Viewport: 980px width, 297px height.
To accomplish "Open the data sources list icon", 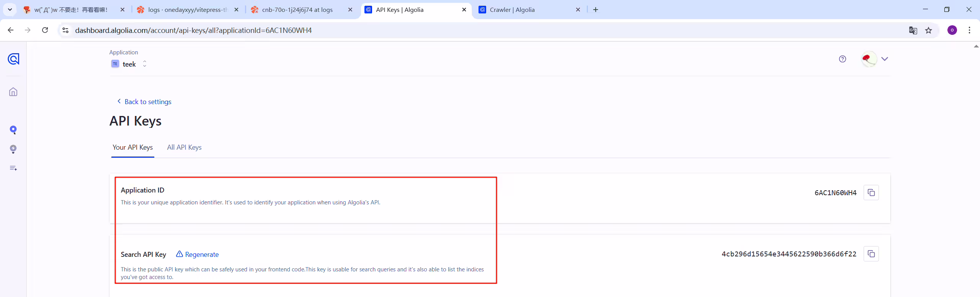I will 13,168.
